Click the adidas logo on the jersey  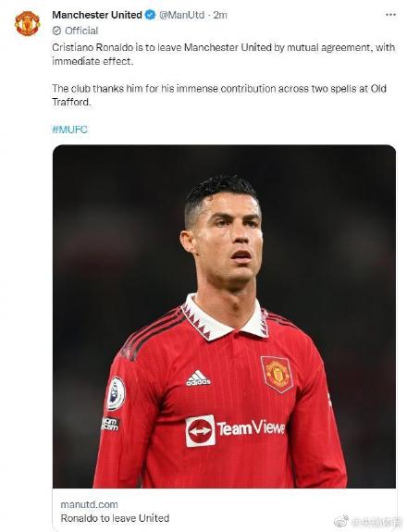(198, 377)
